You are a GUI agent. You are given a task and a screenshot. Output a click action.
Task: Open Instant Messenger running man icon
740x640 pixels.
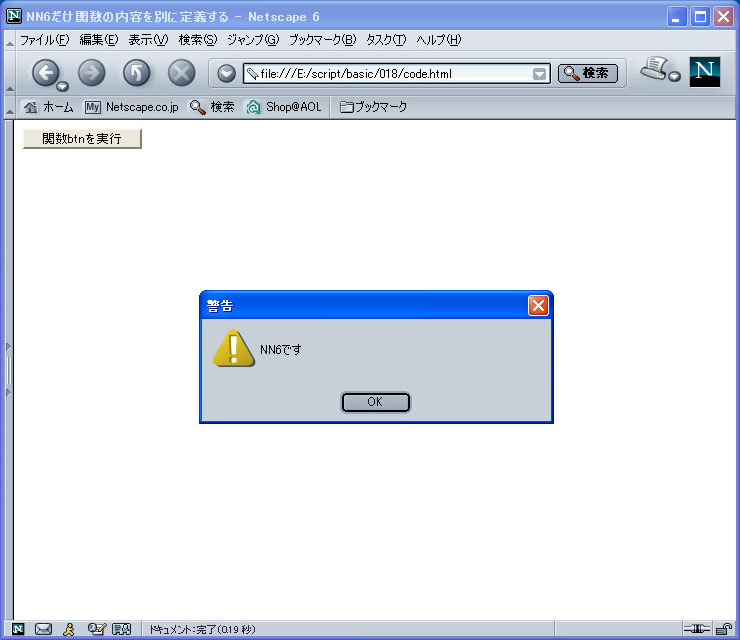coord(69,629)
